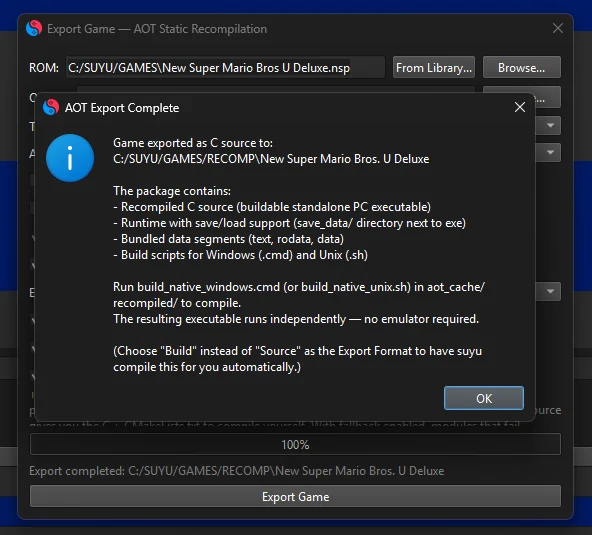Click the blue information icon in the dialog

(70, 158)
